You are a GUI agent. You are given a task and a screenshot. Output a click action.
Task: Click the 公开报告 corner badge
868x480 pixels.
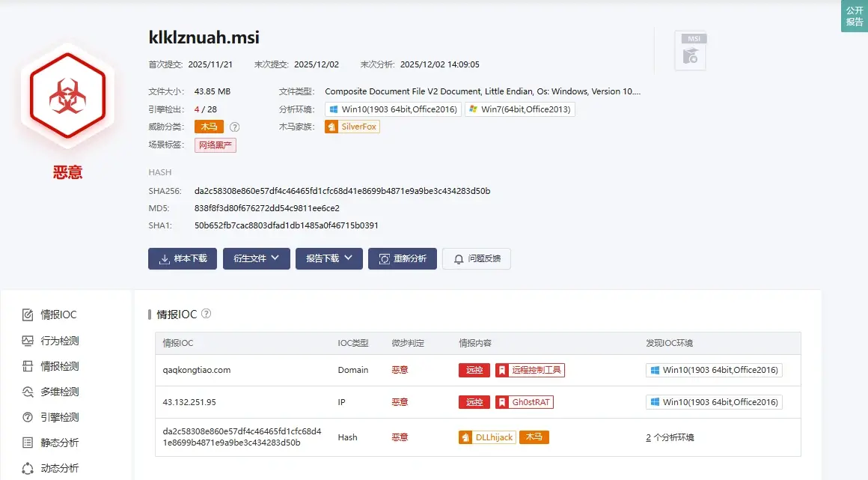click(x=855, y=16)
